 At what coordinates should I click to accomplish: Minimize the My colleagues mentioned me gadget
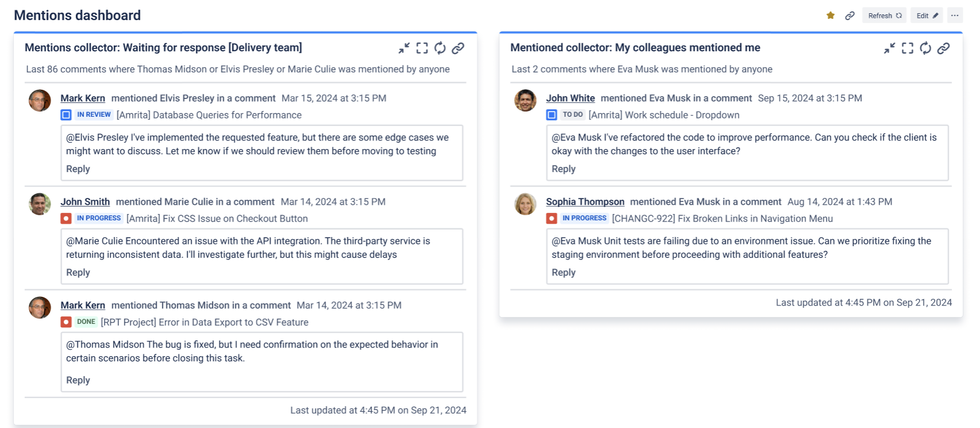coord(890,48)
